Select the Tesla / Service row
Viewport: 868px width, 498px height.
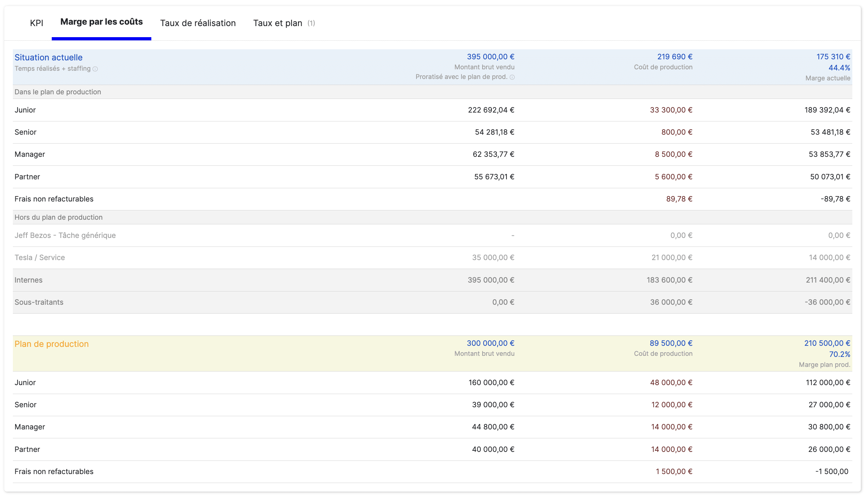pyautogui.click(x=432, y=258)
